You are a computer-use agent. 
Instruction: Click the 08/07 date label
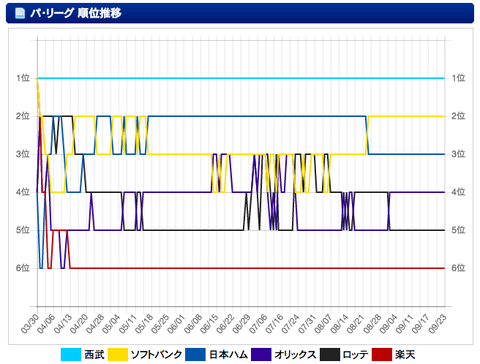(324, 323)
